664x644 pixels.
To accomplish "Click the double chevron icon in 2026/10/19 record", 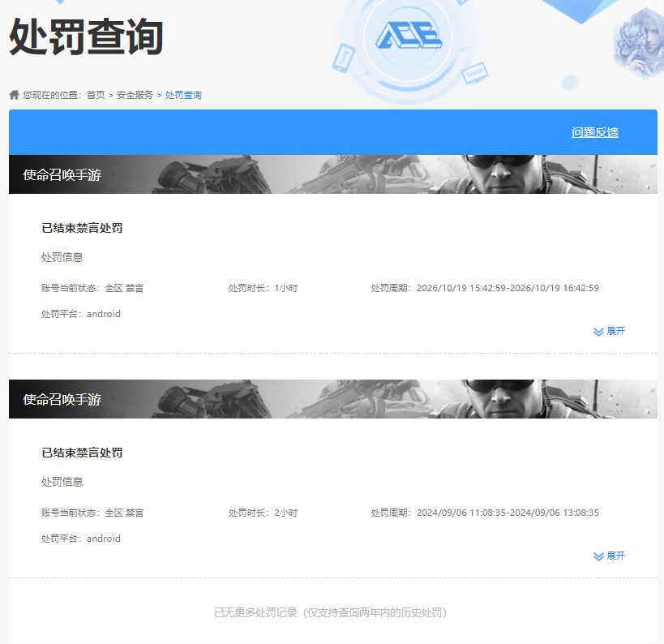I will click(598, 332).
